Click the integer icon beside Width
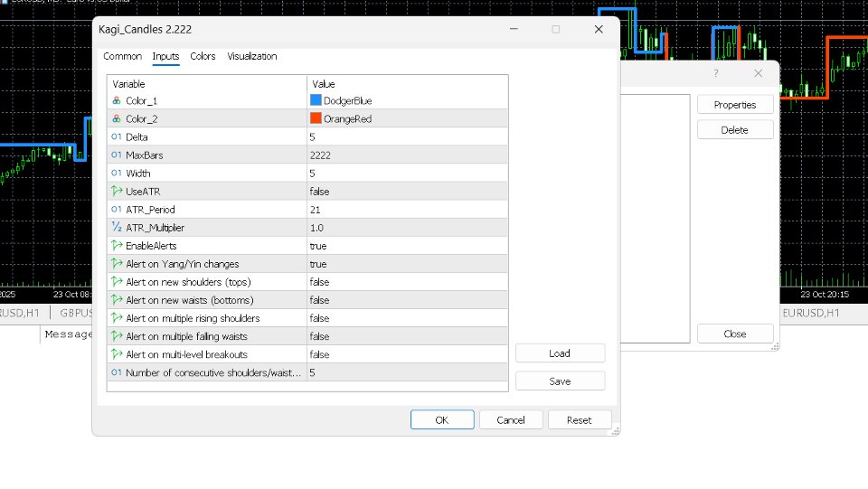 coord(117,174)
